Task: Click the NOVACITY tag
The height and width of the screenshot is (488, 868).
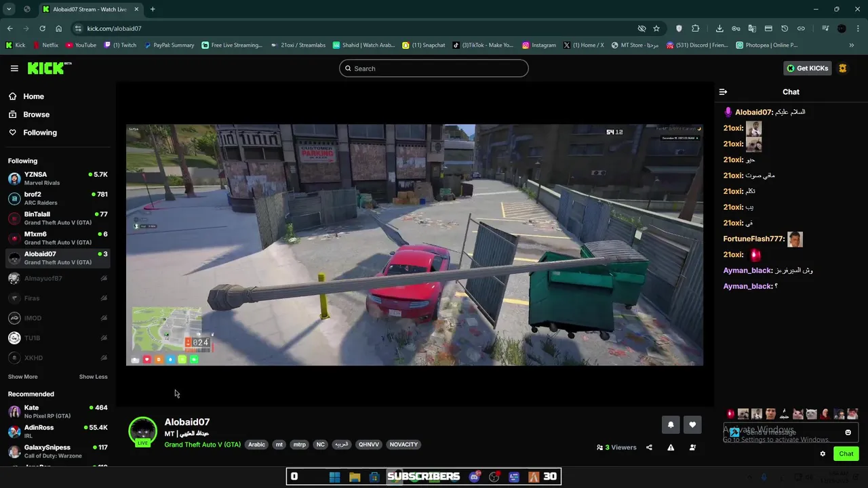Action: [x=403, y=445]
